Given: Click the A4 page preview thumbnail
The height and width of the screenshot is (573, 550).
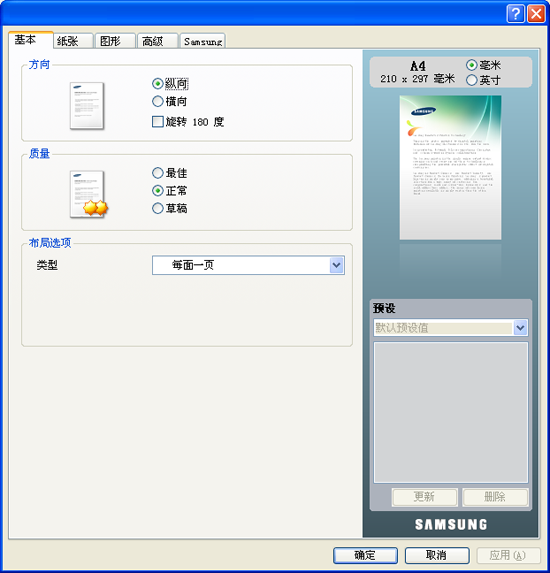Looking at the screenshot, I should click(x=450, y=168).
